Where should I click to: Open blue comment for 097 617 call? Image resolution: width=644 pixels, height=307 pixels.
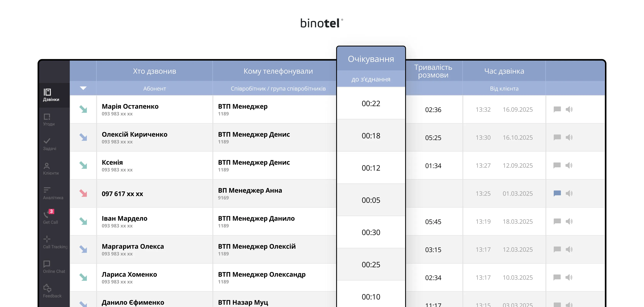(x=557, y=193)
